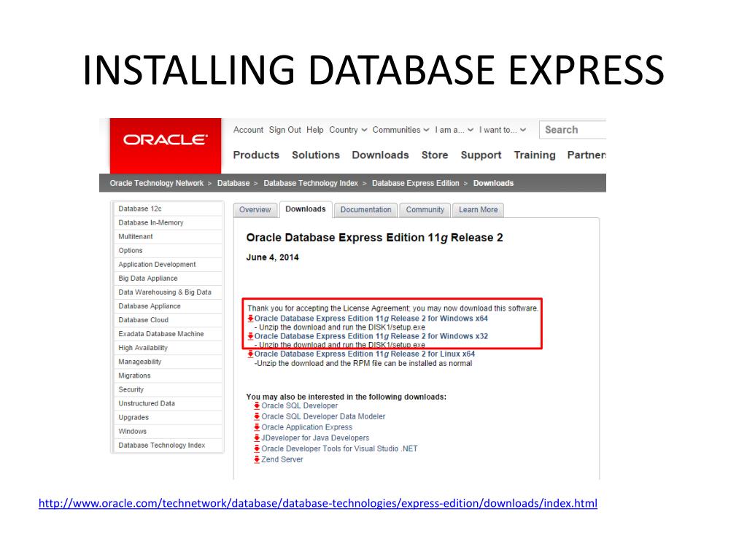The height and width of the screenshot is (560, 747).
Task: Download Express Edition 11g for Windows x32
Action: pos(371,336)
